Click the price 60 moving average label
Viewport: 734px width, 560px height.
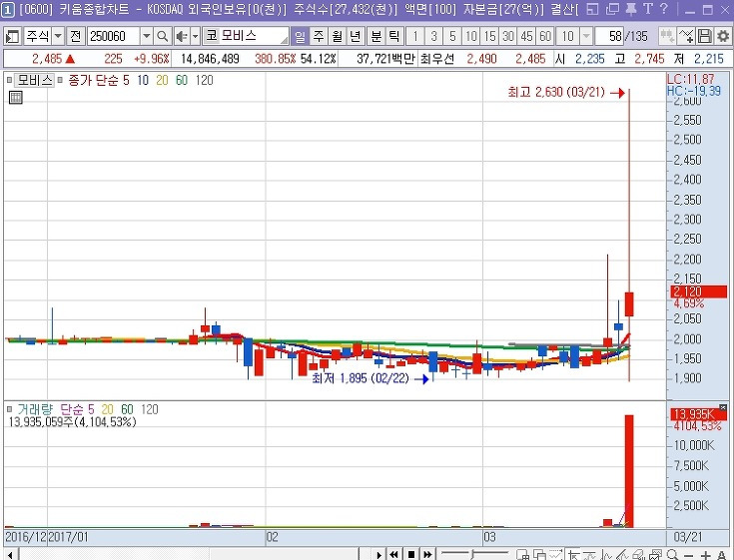tap(182, 81)
